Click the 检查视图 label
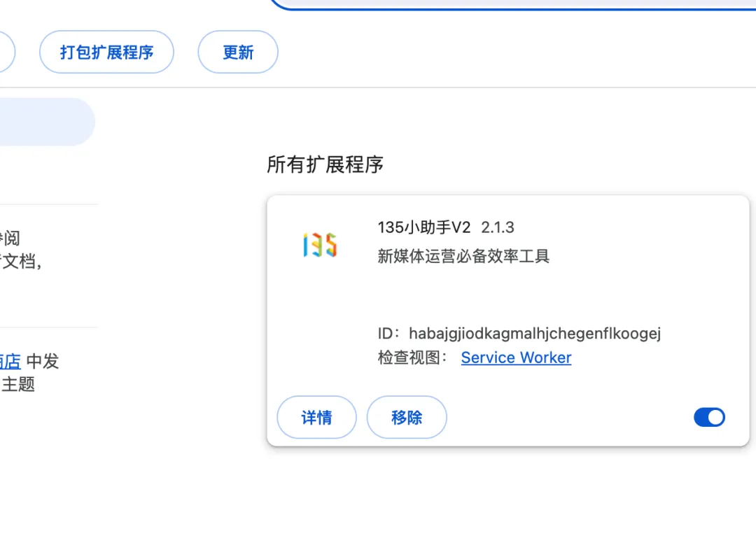Viewport: 756px width, 545px height. point(413,358)
